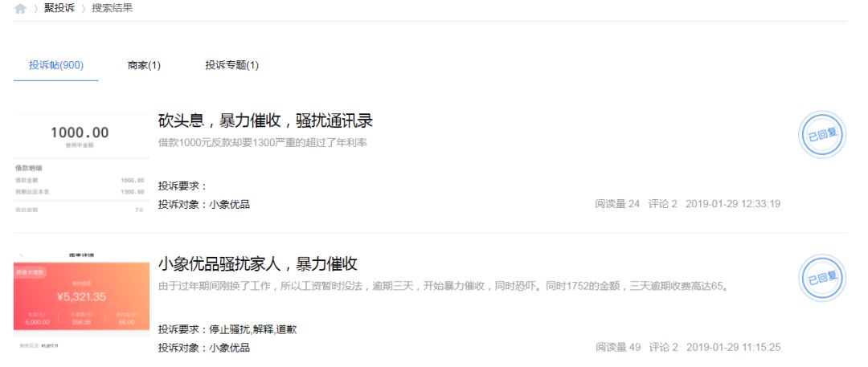Click 小象优品 merchant in second complaint
Viewport: 868px width, 367px height.
tap(229, 348)
